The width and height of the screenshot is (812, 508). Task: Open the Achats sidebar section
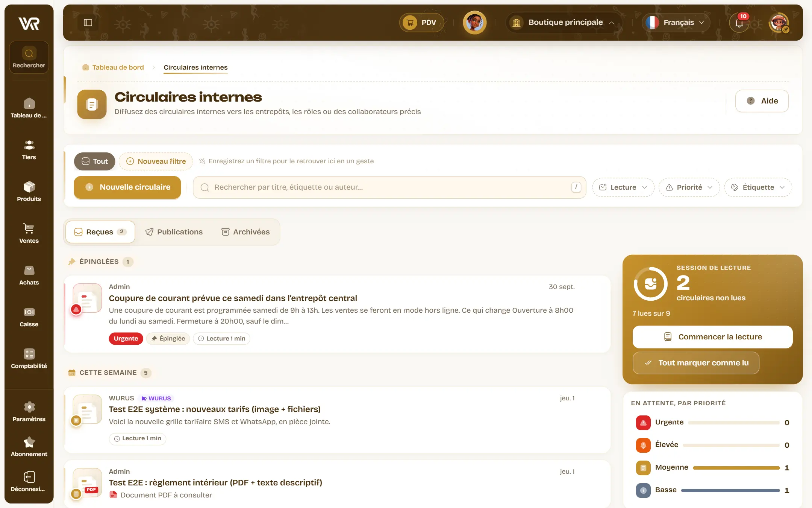tap(29, 275)
